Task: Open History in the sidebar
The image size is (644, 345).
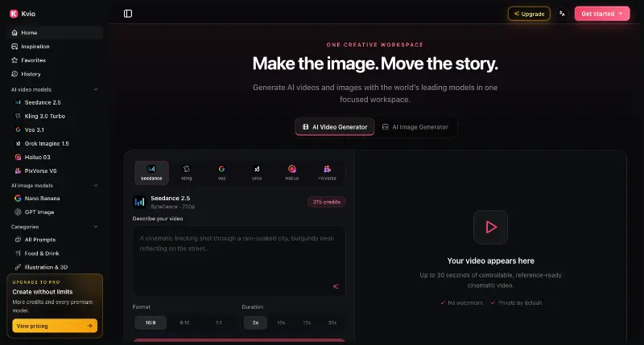Action: (x=55, y=74)
